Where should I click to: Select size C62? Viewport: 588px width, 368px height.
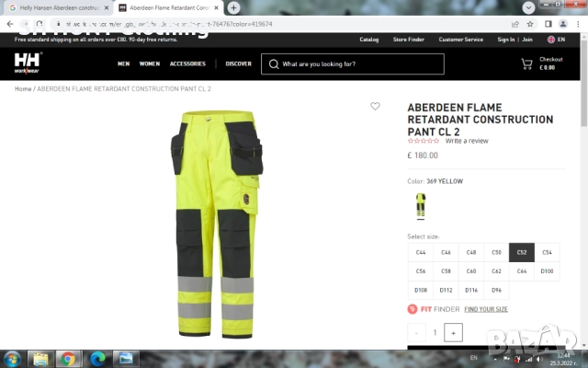496,271
